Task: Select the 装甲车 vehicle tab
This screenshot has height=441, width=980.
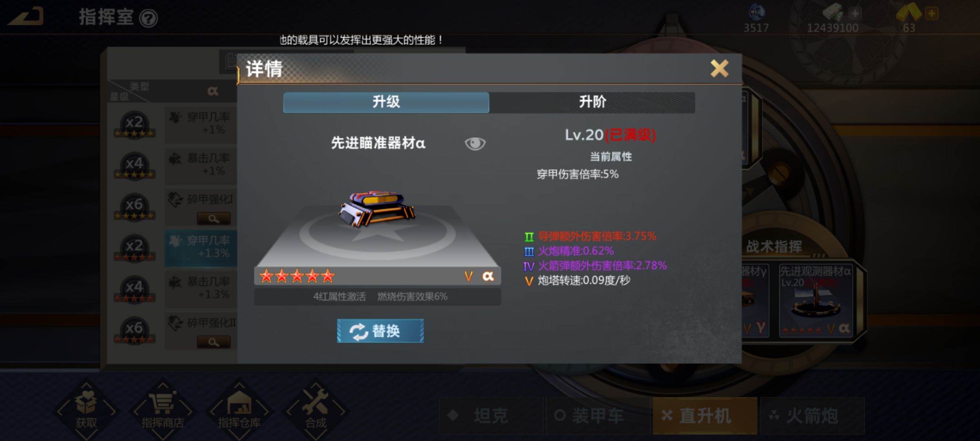Action: pos(598,416)
